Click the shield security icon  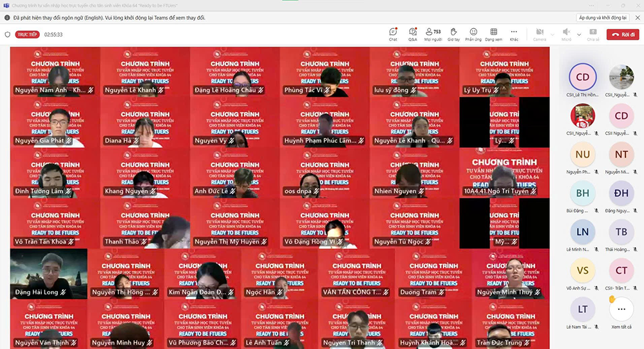click(x=8, y=34)
